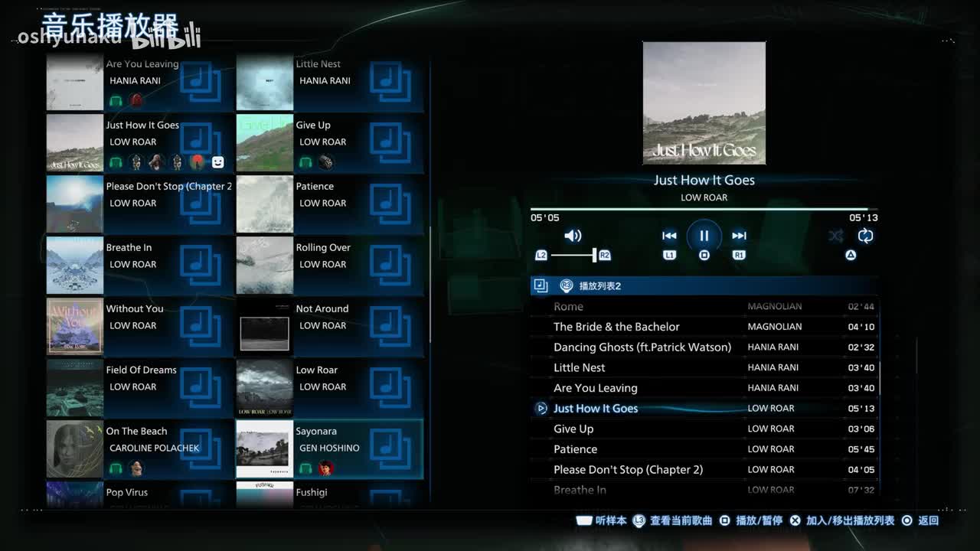Click the playlist icon on On The Beach card
980x551 pixels.
201,448
